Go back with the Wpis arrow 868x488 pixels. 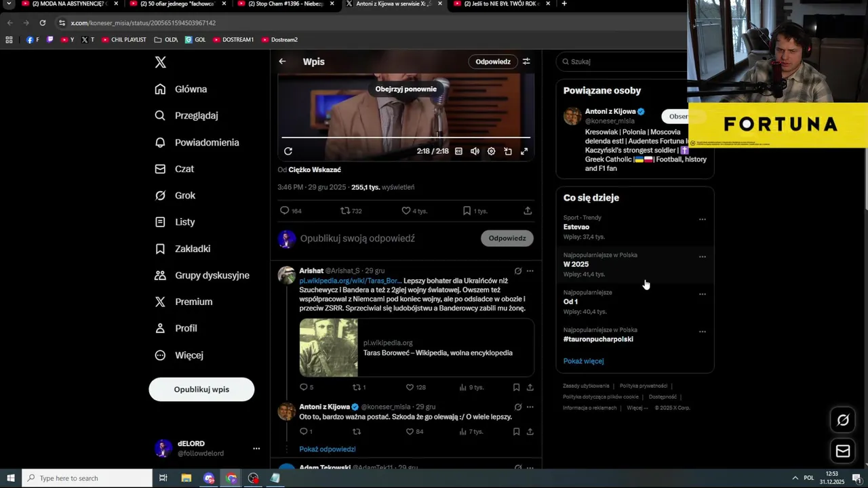pos(282,62)
